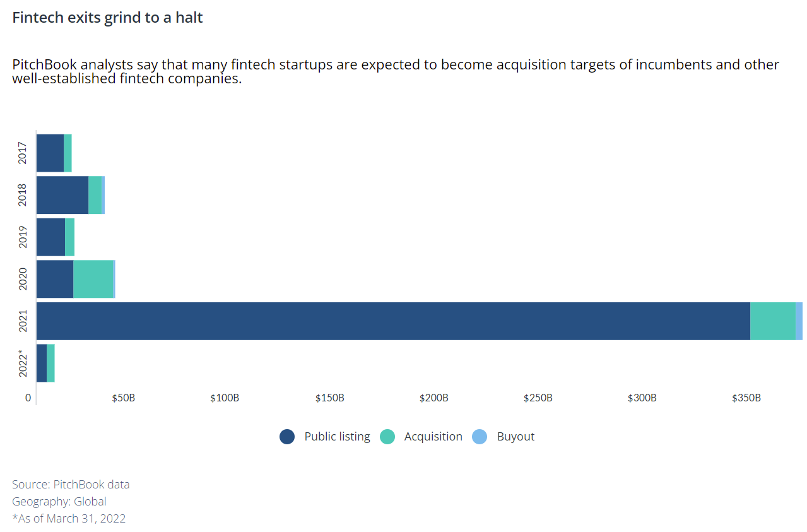Click the Geography: Global footnote
Viewport: 807px width, 532px height.
pos(59,502)
